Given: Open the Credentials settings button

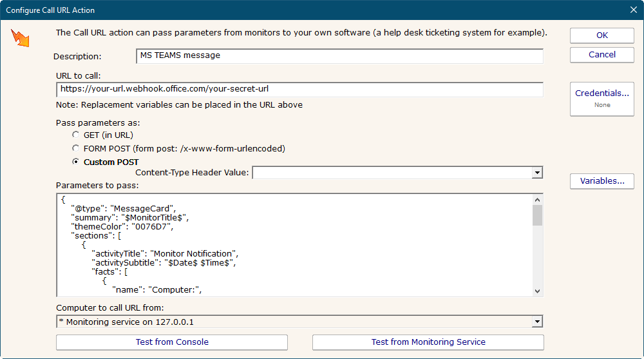Looking at the screenshot, I should (x=601, y=99).
